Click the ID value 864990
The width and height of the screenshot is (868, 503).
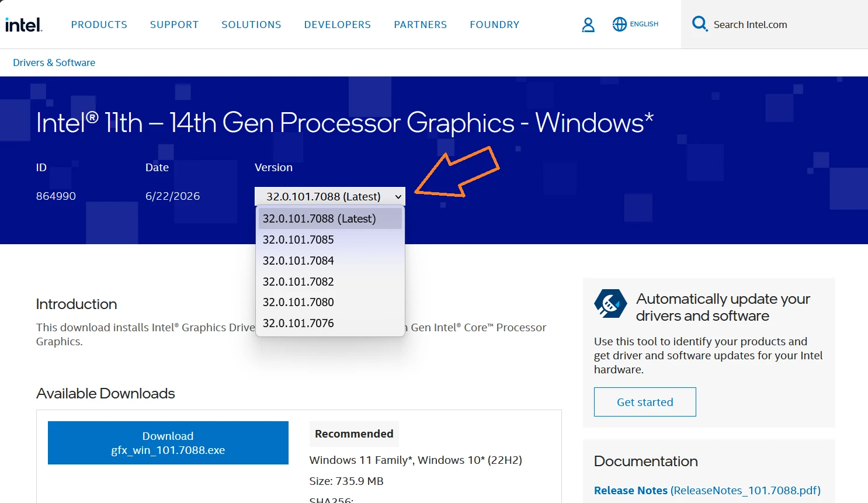click(56, 196)
